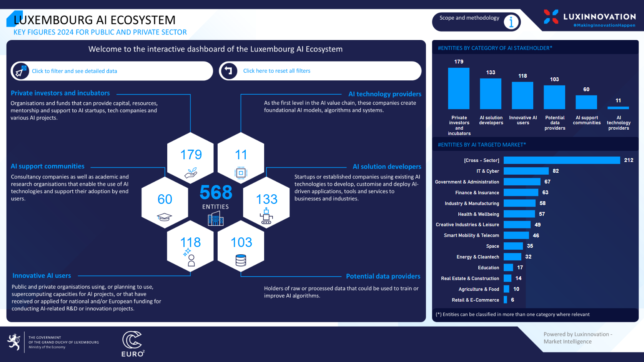Select the robot icon hexagon showing 133
The image size is (644, 362).
click(x=266, y=203)
